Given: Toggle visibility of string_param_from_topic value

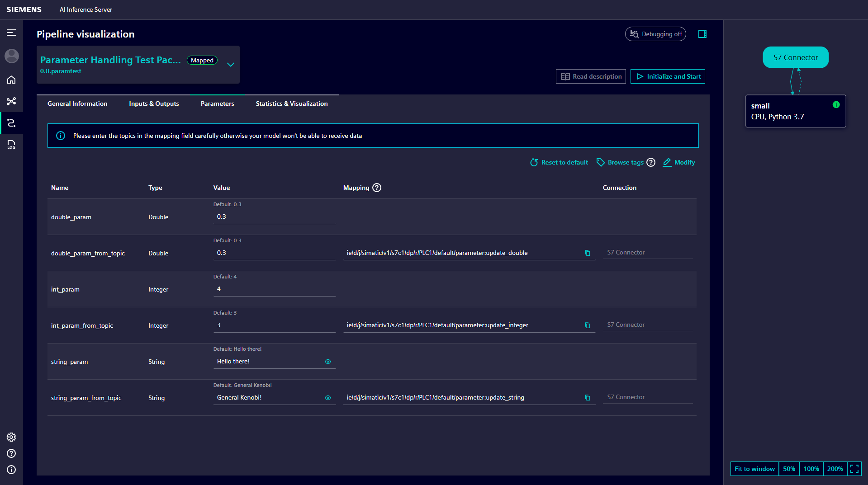Looking at the screenshot, I should pos(328,398).
